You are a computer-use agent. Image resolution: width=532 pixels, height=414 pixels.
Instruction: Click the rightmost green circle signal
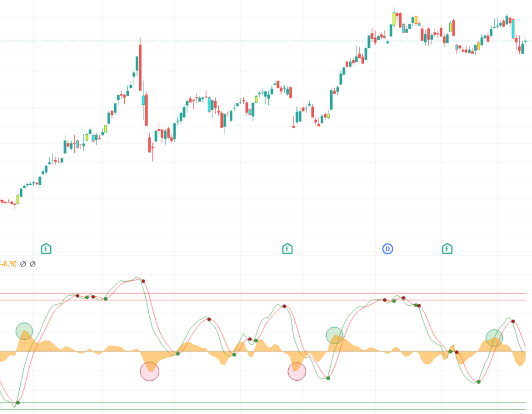(x=494, y=338)
